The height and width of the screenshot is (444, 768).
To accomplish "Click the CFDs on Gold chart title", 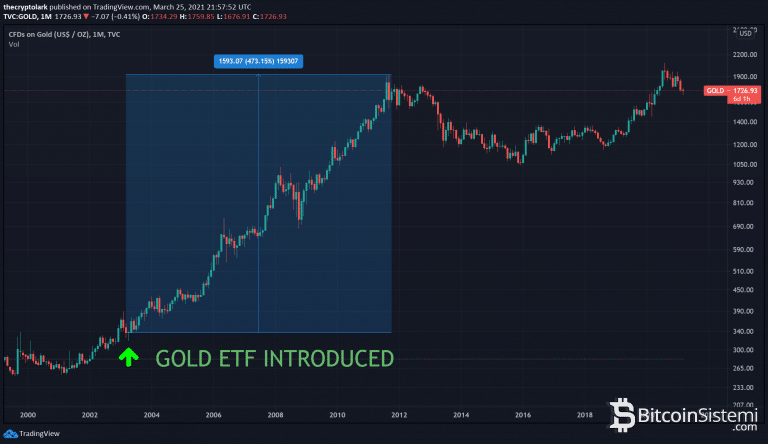I will [x=61, y=34].
